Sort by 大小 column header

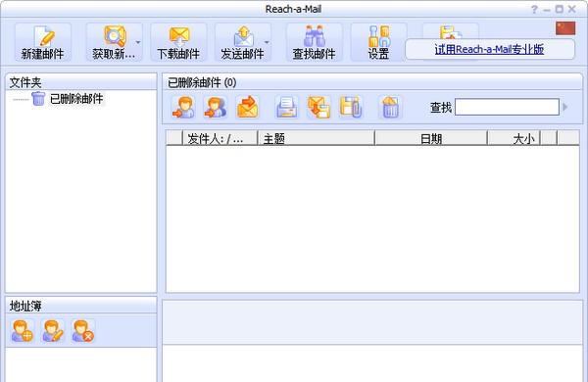[514, 138]
